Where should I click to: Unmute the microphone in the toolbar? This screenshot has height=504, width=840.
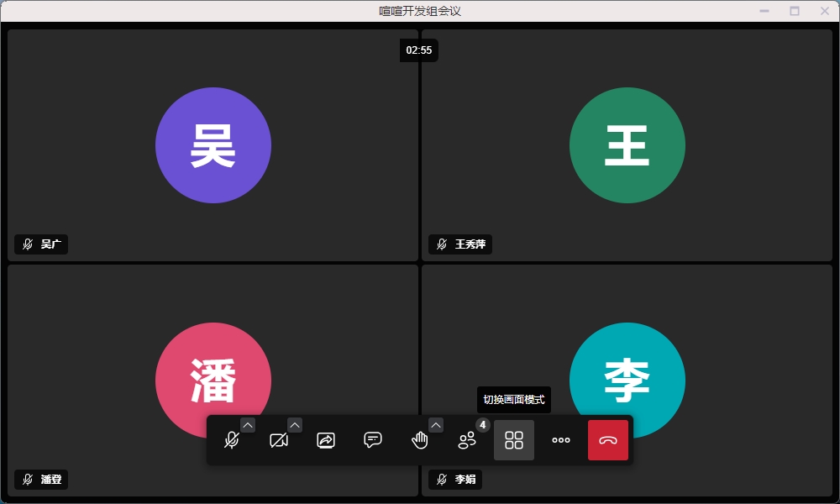click(x=232, y=440)
